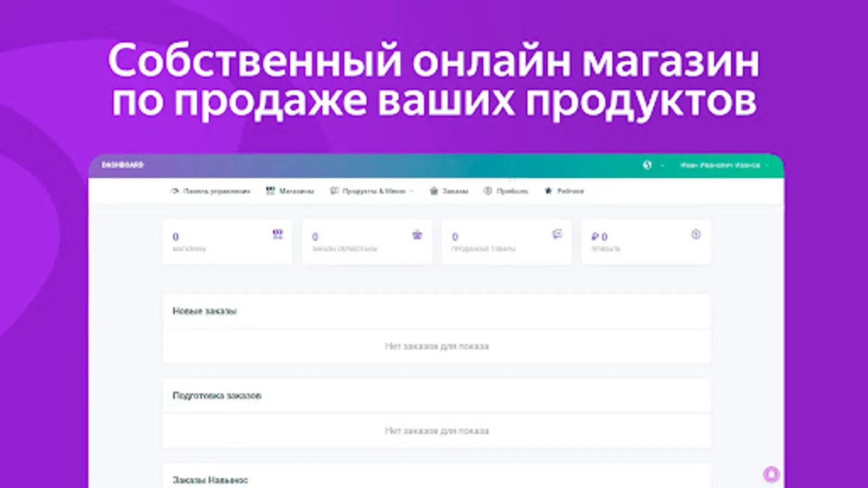Open the globe language selector icon

tap(647, 165)
